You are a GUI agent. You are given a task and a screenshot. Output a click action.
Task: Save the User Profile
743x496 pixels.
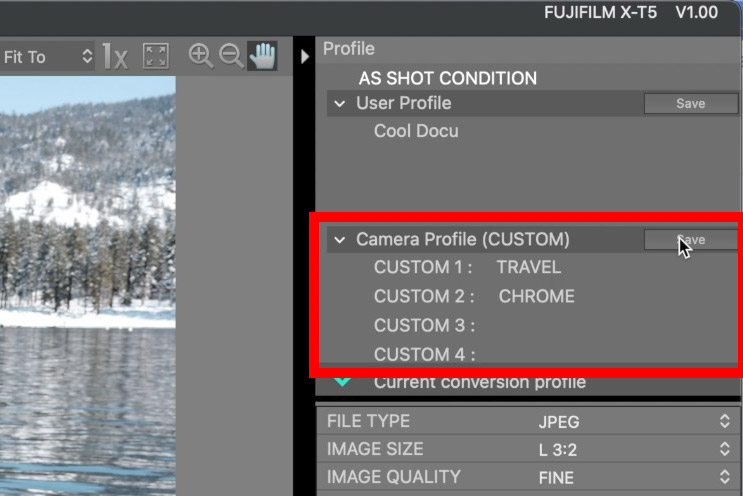click(x=690, y=103)
